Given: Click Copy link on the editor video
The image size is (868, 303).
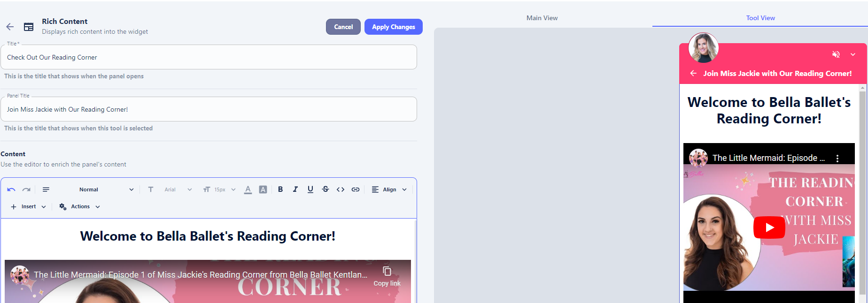Looking at the screenshot, I should tap(387, 276).
